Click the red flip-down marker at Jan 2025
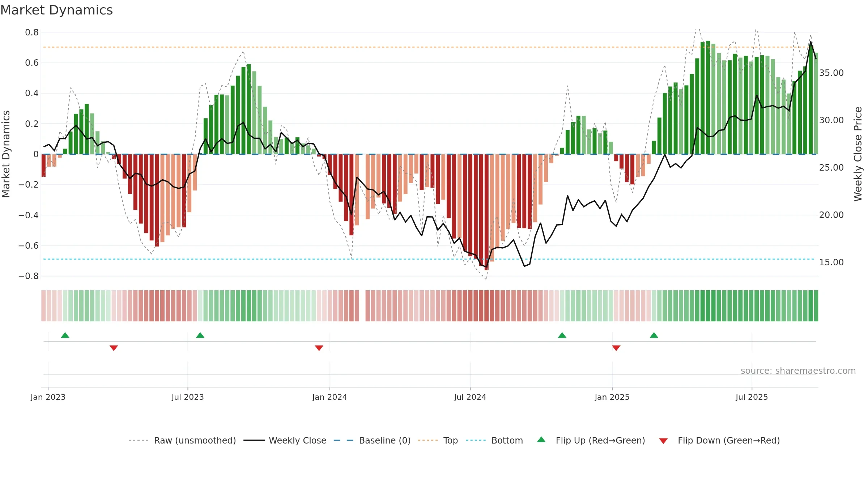The width and height of the screenshot is (868, 488). click(616, 348)
